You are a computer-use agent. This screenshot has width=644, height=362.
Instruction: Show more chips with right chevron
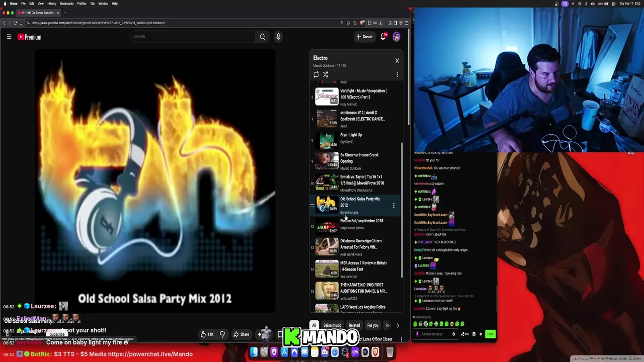click(x=397, y=325)
